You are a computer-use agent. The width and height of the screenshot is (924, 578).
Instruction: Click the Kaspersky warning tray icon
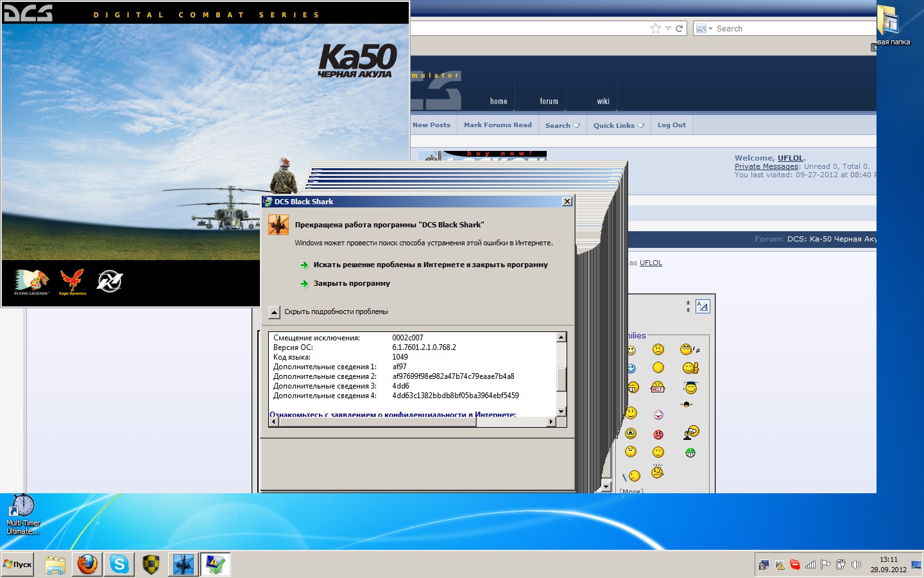(x=780, y=565)
